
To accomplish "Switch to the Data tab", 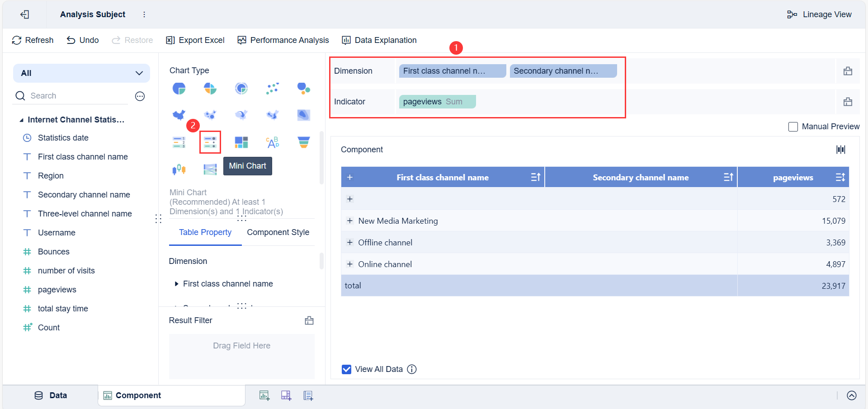I will pyautogui.click(x=51, y=395).
